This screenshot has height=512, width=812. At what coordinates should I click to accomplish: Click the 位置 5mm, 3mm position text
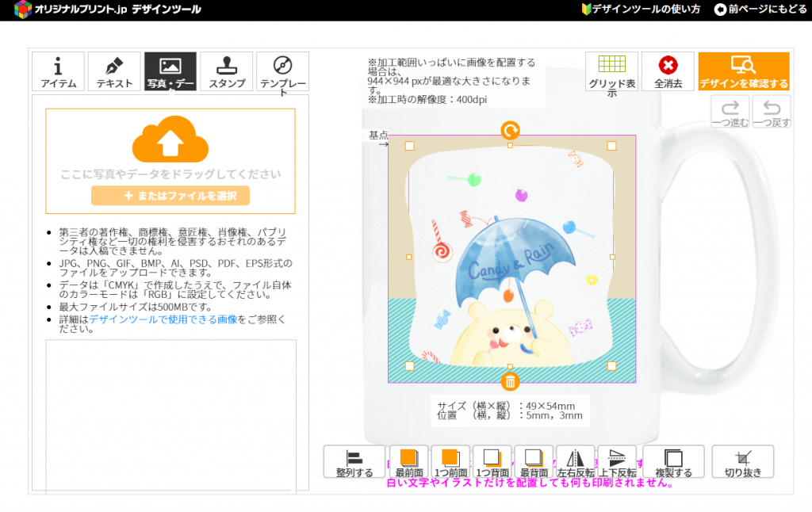coord(510,416)
